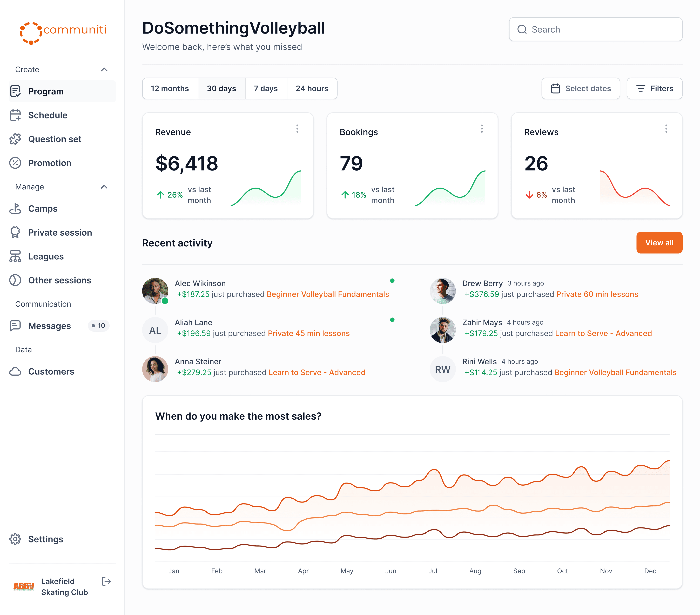Go to Camps
Image resolution: width=700 pixels, height=615 pixels.
coord(62,209)
